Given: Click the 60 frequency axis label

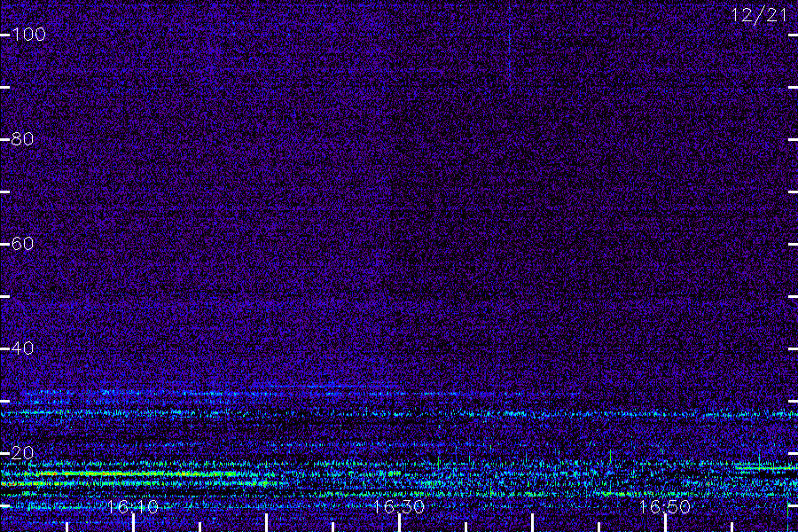Looking at the screenshot, I should pyautogui.click(x=22, y=243).
